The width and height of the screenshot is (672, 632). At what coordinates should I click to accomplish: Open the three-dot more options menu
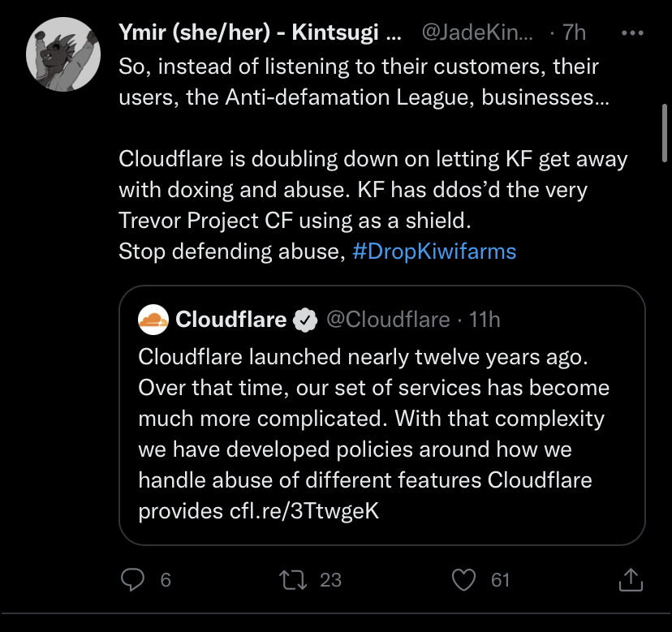click(x=632, y=32)
